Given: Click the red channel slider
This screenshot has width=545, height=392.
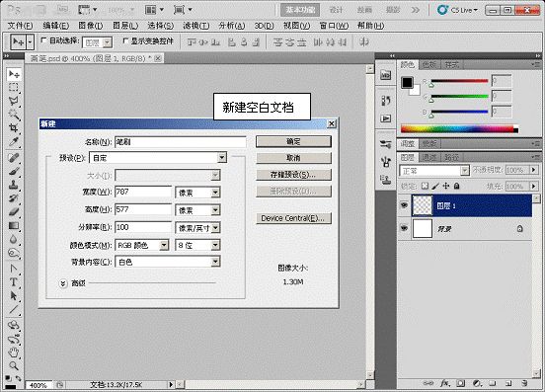Looking at the screenshot, I should pos(459,81).
